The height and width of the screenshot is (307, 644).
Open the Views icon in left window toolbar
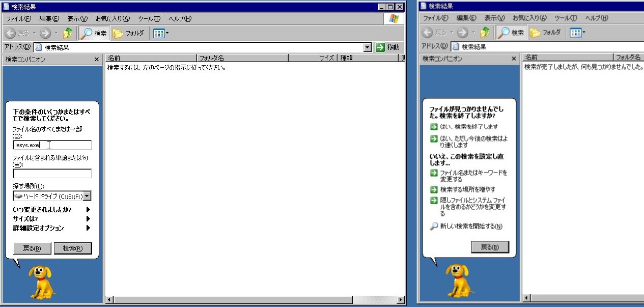(159, 33)
